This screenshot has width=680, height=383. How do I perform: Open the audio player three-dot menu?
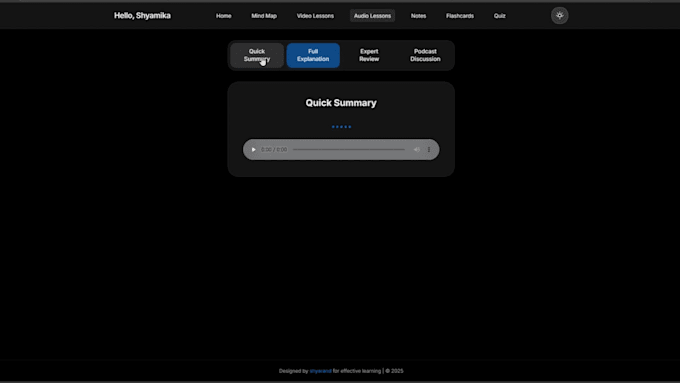click(x=429, y=150)
